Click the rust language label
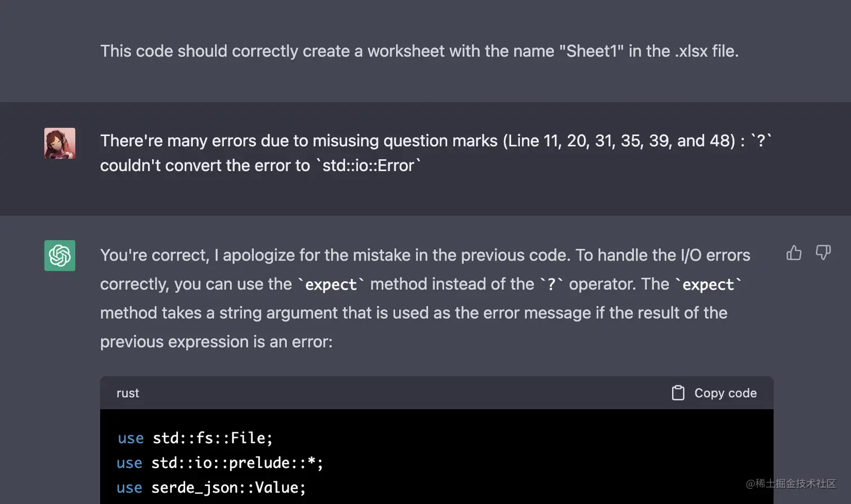The image size is (851, 504). [128, 393]
